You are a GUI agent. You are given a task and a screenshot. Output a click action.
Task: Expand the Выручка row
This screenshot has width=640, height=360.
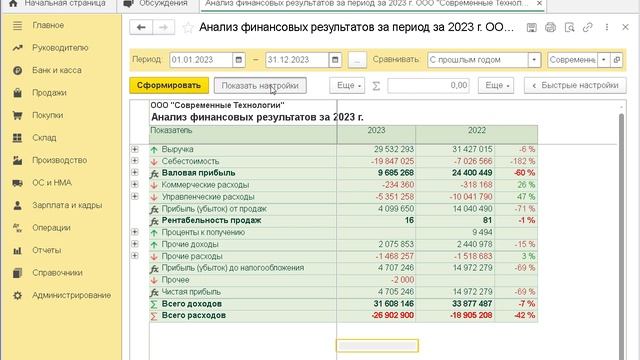135,149
